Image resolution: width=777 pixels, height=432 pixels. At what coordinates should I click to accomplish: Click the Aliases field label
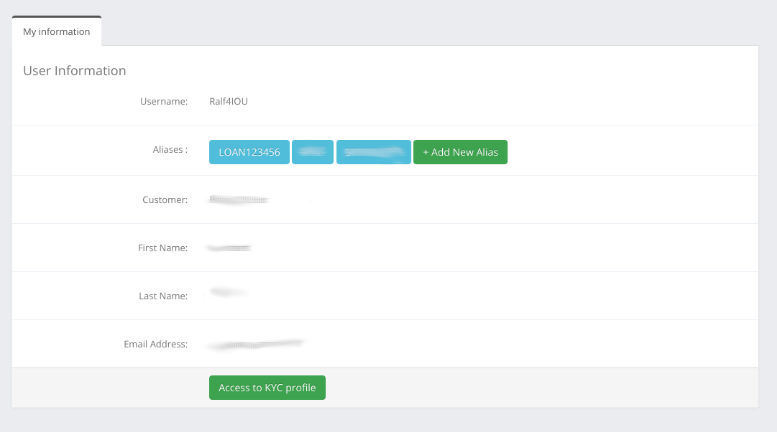point(163,150)
